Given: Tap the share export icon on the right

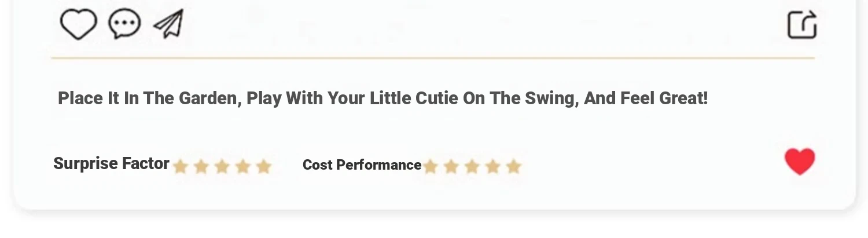Looking at the screenshot, I should tap(802, 25).
